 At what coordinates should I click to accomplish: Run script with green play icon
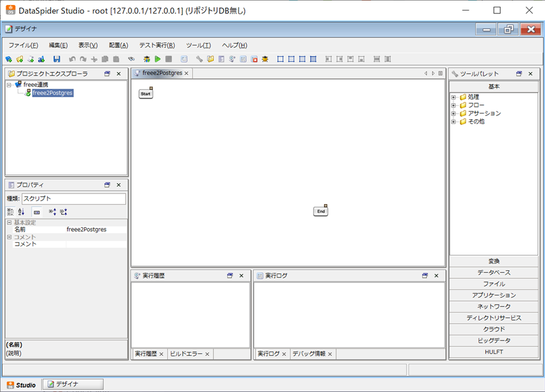pyautogui.click(x=158, y=59)
